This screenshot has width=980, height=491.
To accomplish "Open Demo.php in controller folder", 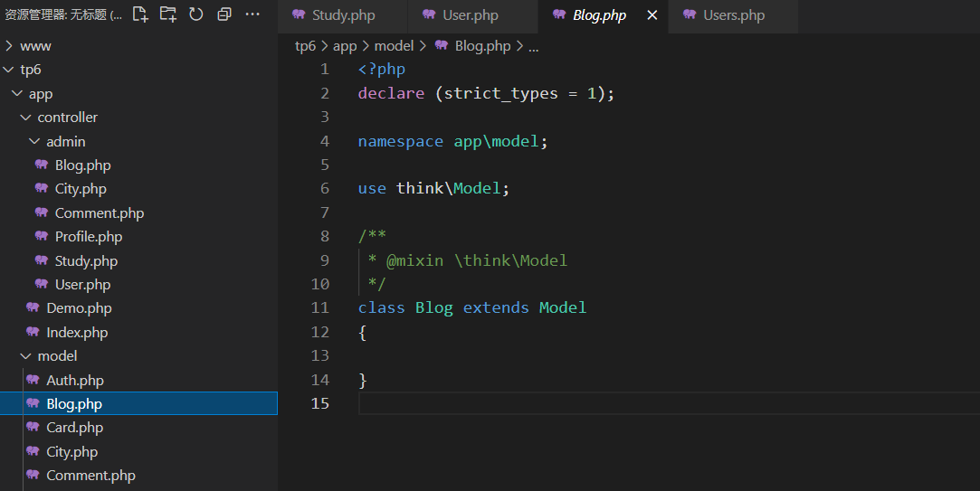I will 138,308.
